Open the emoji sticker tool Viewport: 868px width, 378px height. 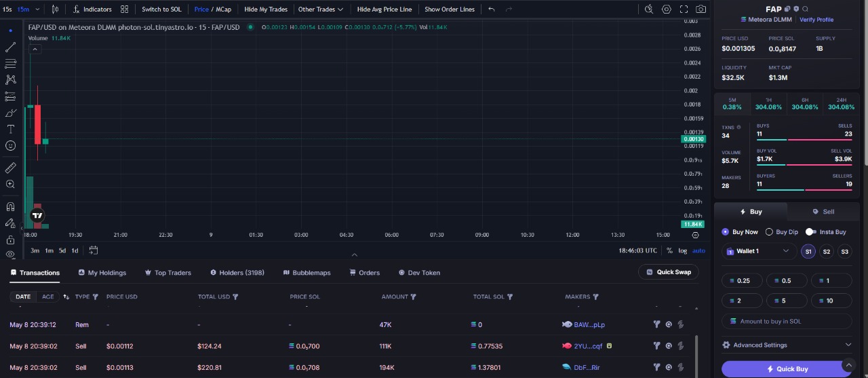10,145
